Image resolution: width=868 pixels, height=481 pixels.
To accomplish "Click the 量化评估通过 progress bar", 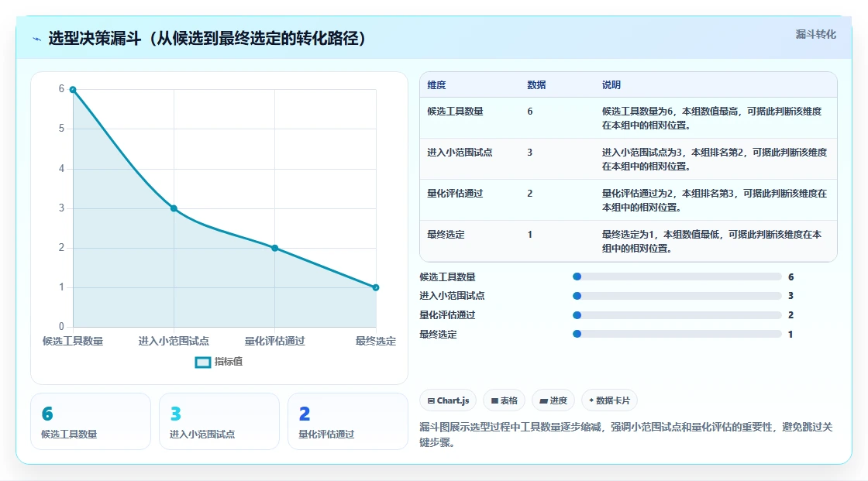I will [677, 315].
